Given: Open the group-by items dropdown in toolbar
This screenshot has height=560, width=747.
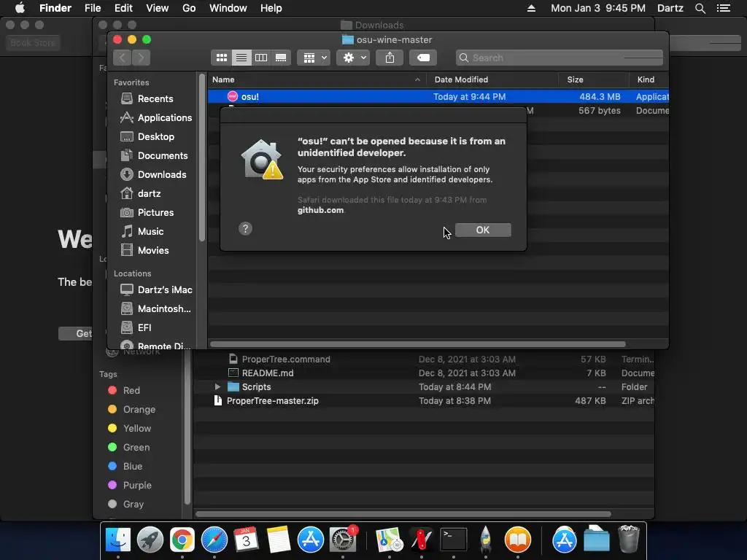Looking at the screenshot, I should pyautogui.click(x=314, y=58).
